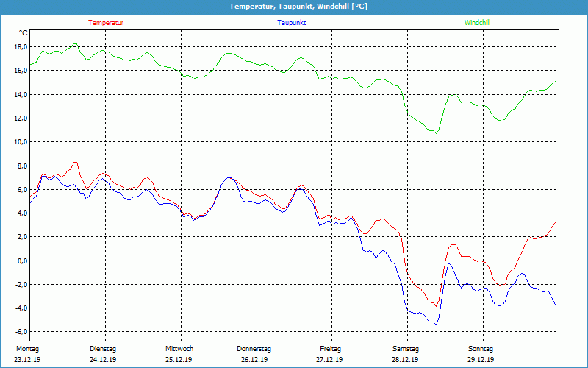Select the Freitag day label

point(331,349)
